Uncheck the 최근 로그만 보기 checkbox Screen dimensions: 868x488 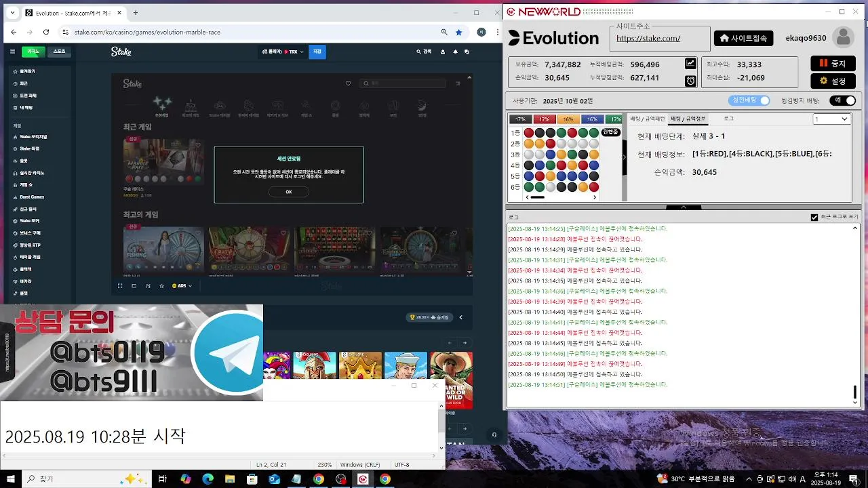[x=814, y=218]
